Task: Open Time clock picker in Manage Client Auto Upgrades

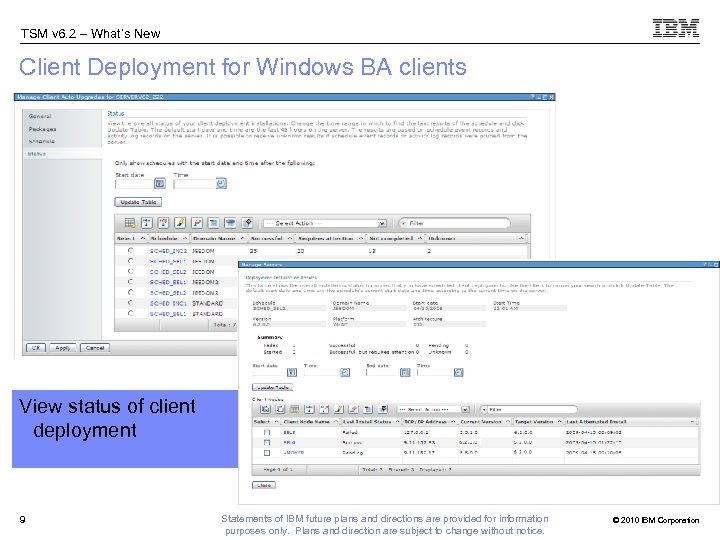Action: coord(221,184)
